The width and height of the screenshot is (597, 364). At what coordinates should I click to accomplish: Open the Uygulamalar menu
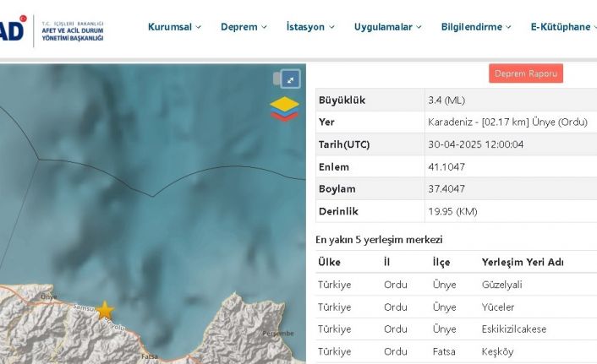pyautogui.click(x=388, y=27)
